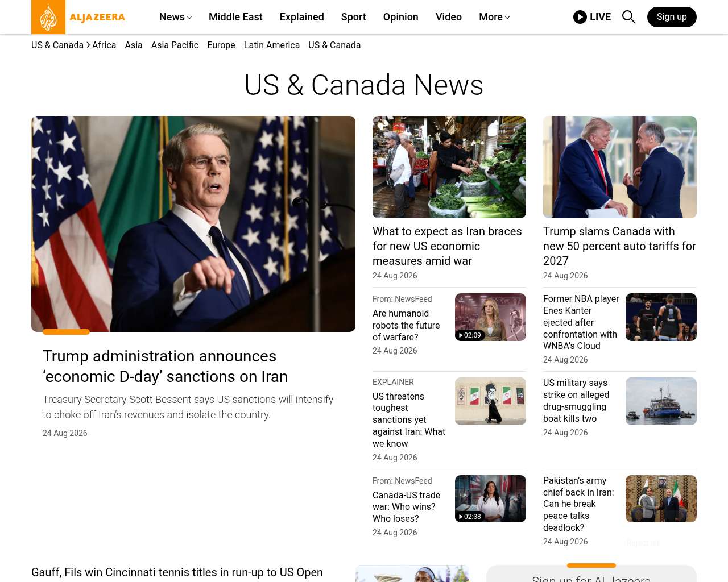
Task: Click the date under 'Trump slams Canada' headline
Action: 565,276
